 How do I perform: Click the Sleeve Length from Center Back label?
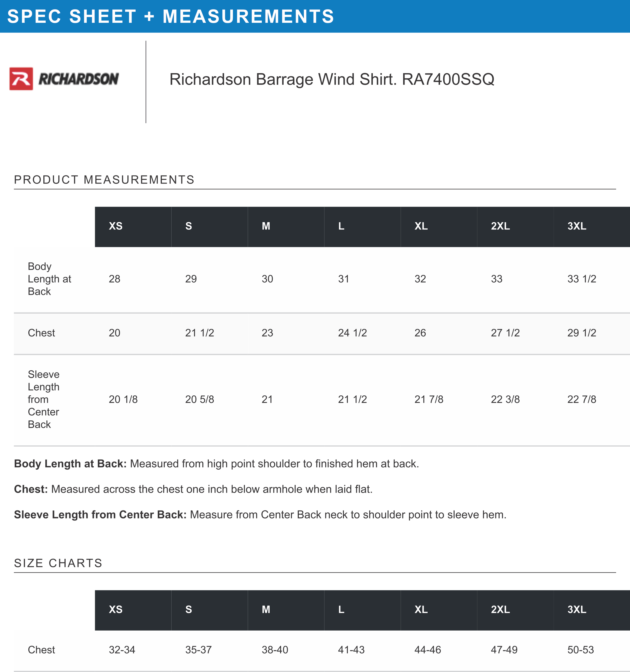(x=44, y=399)
